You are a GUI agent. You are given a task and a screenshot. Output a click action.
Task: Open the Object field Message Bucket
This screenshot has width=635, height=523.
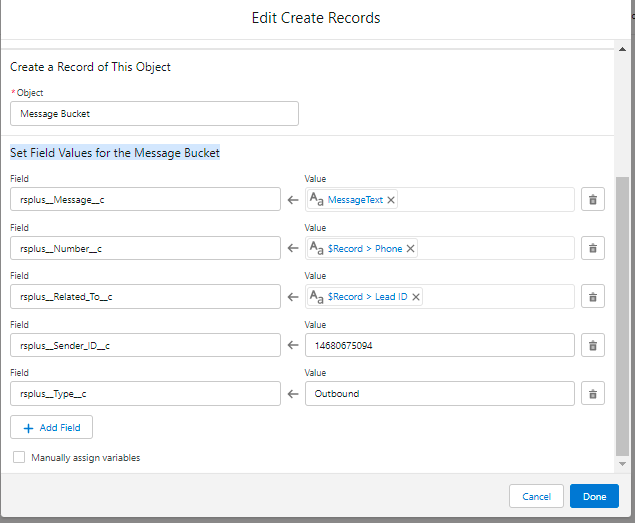point(154,114)
